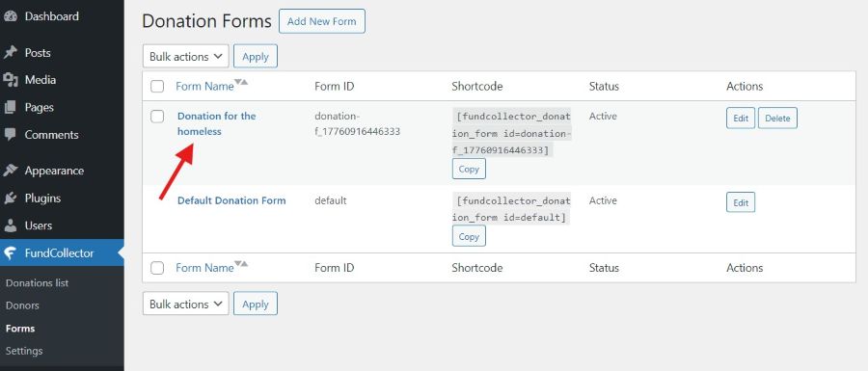Click the Pages icon in sidebar
Screen dimensions: 868x371
point(10,107)
